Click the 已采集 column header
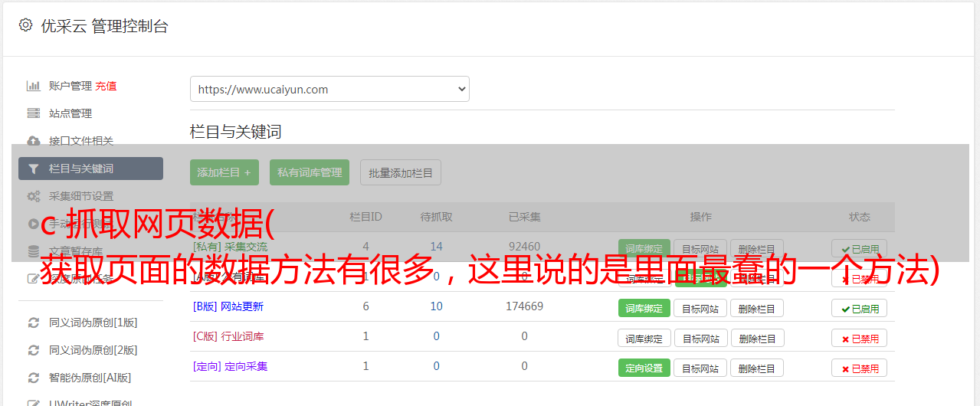980x406 pixels. tap(525, 217)
